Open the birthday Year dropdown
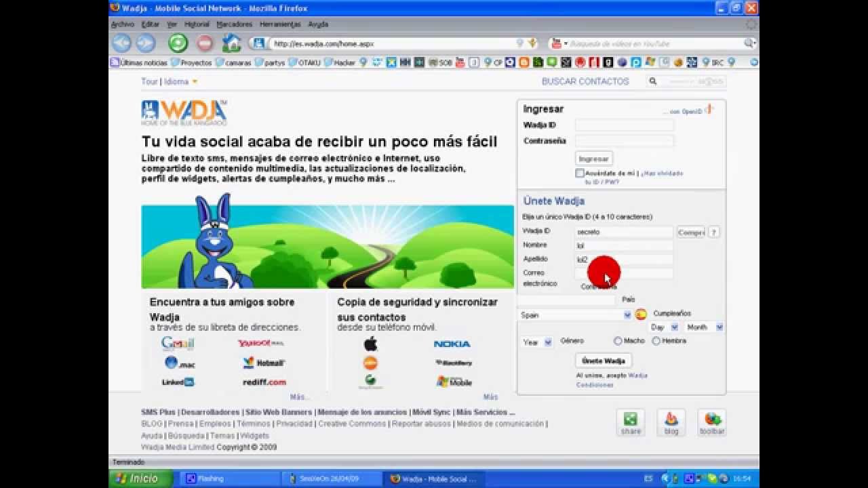Screen dimensions: 868x488 (x=537, y=342)
